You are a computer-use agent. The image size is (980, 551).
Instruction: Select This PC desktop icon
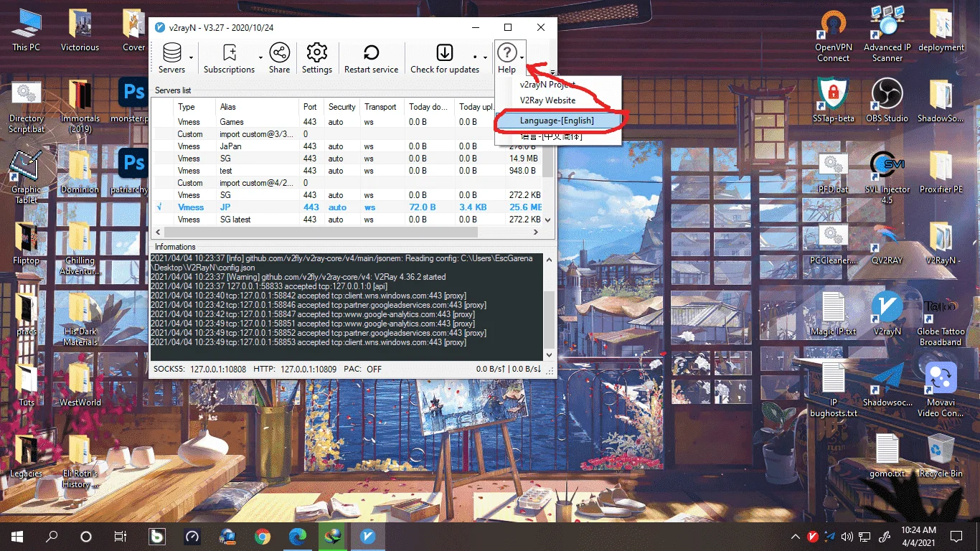(x=26, y=31)
